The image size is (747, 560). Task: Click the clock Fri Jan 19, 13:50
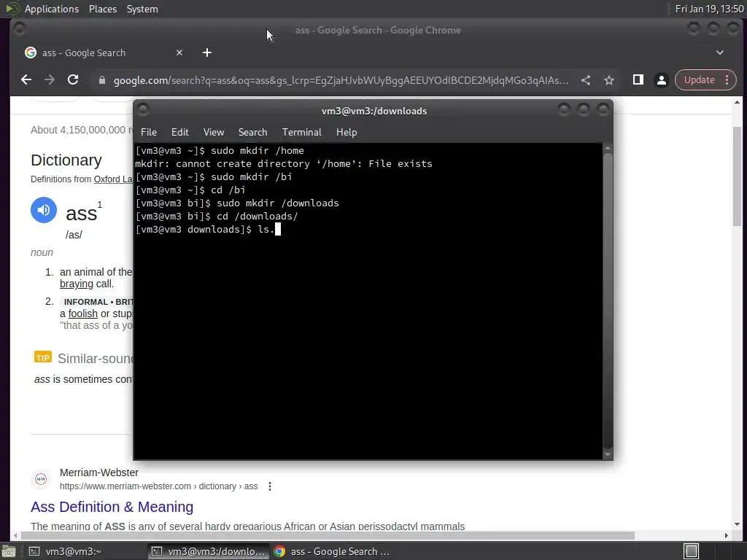[709, 9]
